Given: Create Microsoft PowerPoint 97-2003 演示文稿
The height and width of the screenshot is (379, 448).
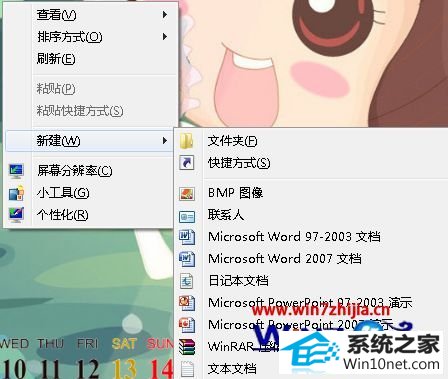Looking at the screenshot, I should click(311, 303).
